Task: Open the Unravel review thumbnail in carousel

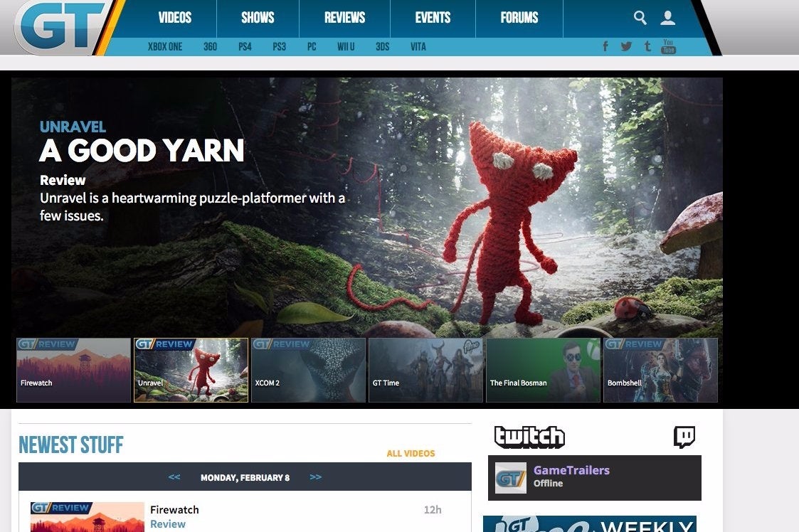Action: pyautogui.click(x=191, y=370)
